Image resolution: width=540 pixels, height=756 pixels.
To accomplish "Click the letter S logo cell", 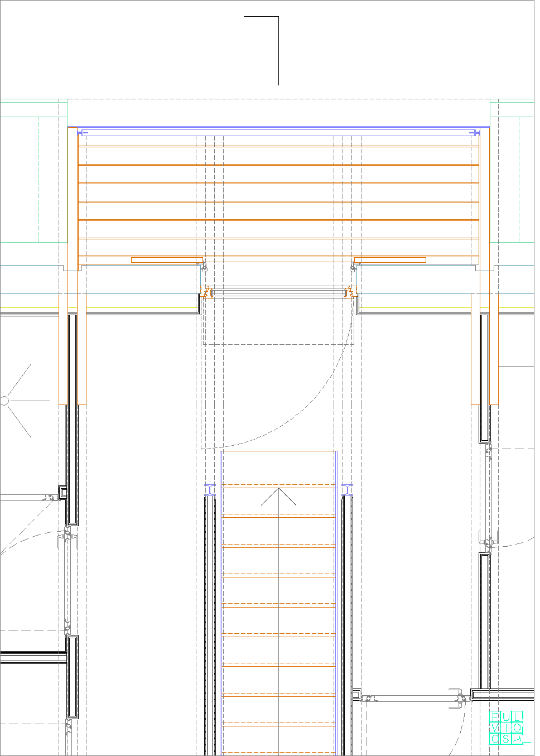I will 506,739.
